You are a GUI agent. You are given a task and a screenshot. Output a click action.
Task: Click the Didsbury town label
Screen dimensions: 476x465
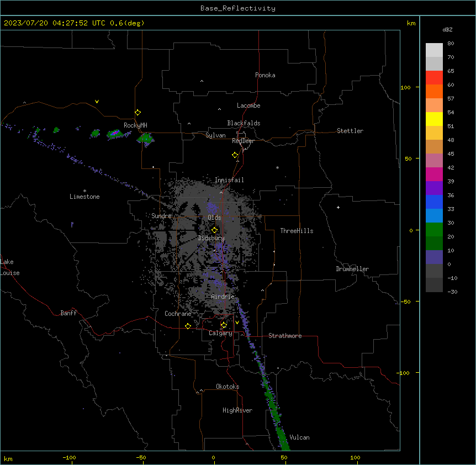click(x=211, y=238)
